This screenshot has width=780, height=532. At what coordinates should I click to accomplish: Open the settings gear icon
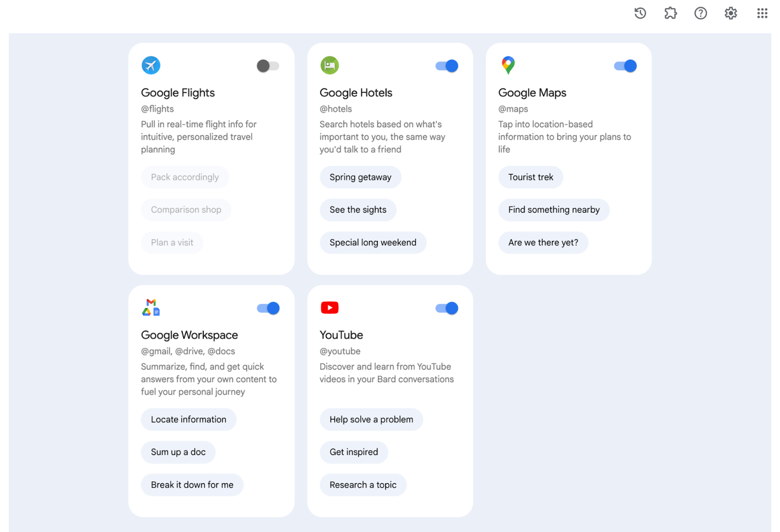731,13
